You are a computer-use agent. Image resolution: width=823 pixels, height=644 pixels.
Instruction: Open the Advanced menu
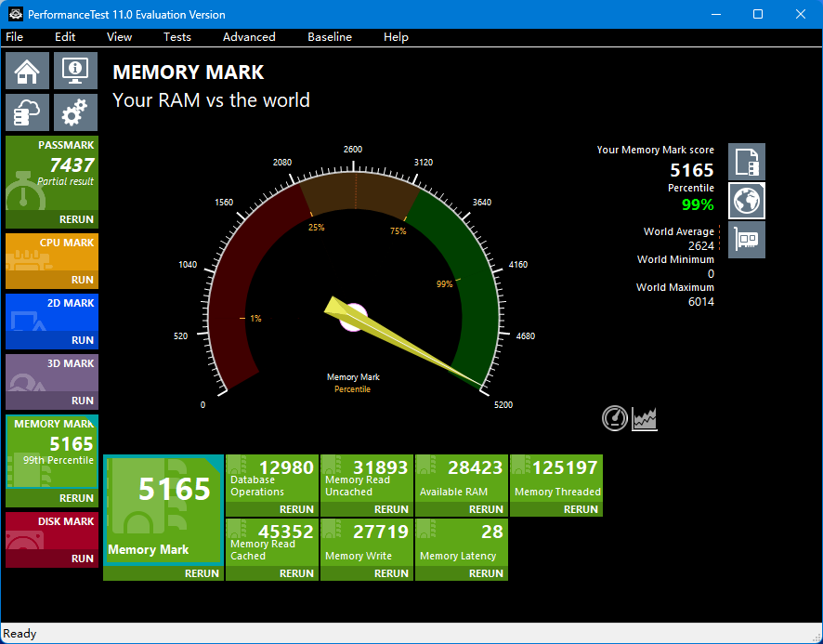tap(249, 37)
